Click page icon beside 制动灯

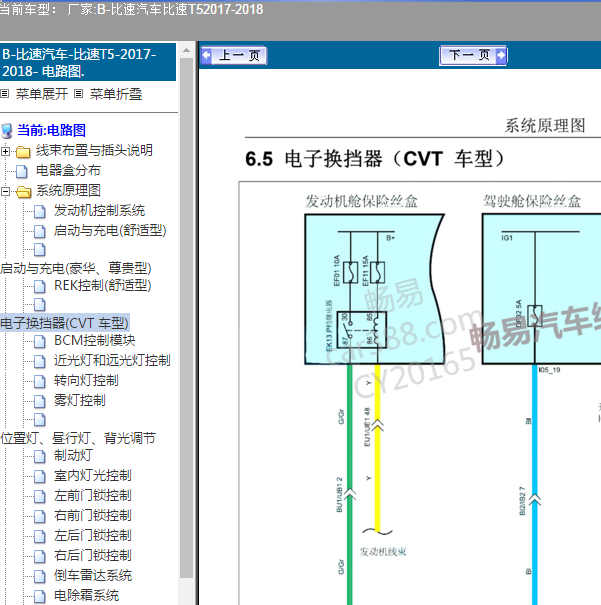click(x=39, y=456)
